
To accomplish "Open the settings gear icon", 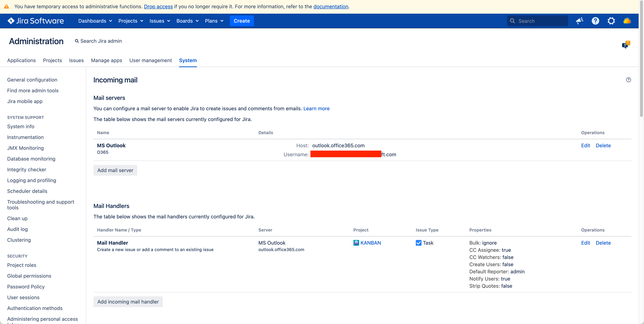I will point(611,21).
